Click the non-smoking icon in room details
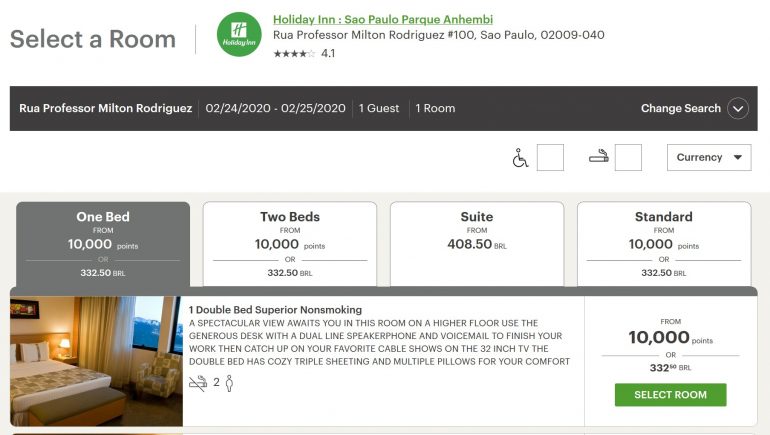Screen dimensions: 770x435 [x=198, y=383]
